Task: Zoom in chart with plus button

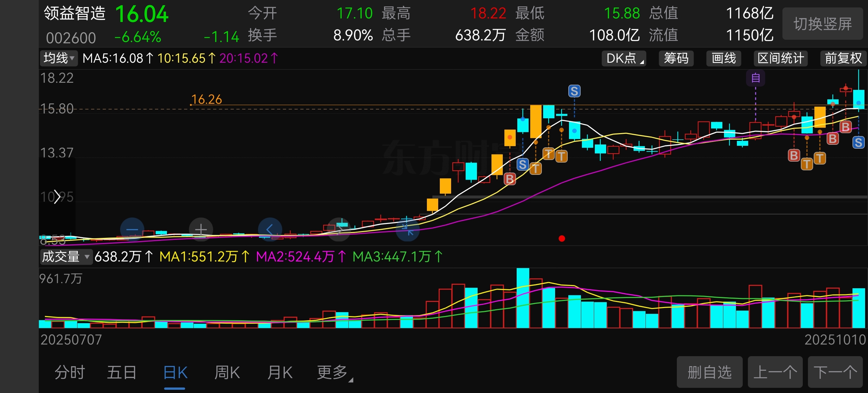Action: [201, 230]
